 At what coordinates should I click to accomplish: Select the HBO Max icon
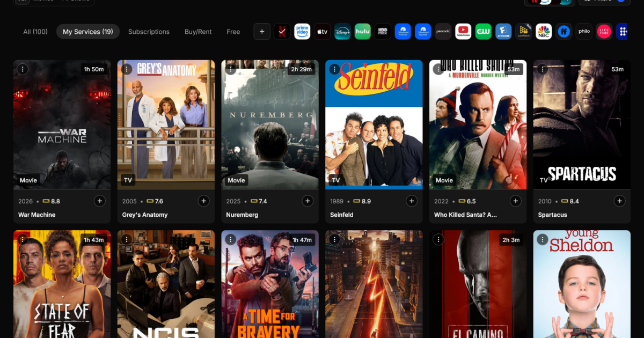(383, 31)
